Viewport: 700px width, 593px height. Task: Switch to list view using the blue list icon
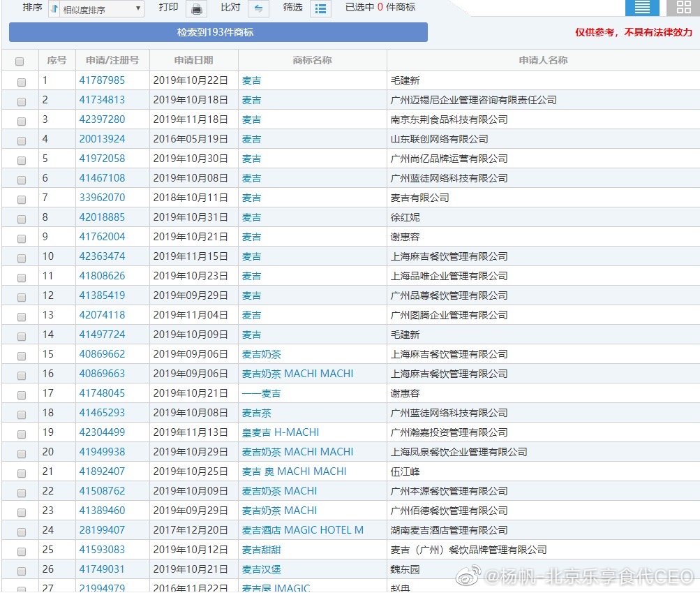coord(641,8)
